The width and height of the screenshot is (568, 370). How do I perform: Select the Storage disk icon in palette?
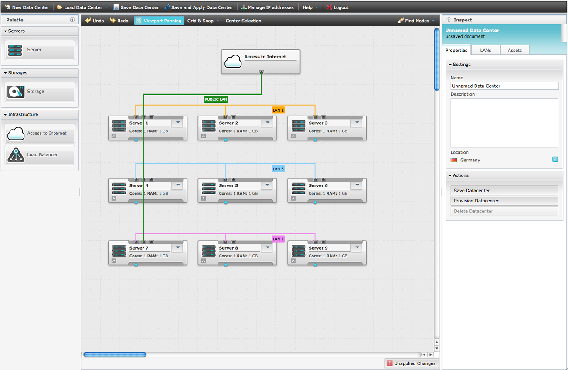(x=15, y=92)
